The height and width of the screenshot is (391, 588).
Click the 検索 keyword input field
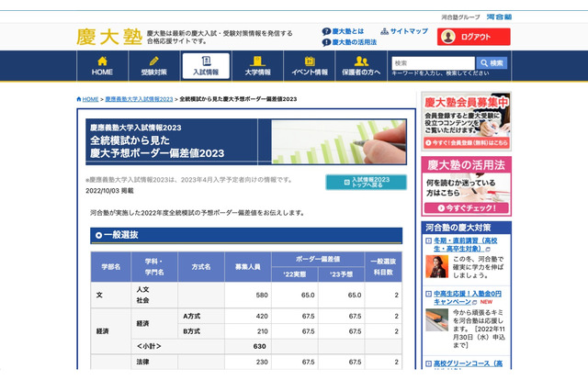tap(433, 63)
